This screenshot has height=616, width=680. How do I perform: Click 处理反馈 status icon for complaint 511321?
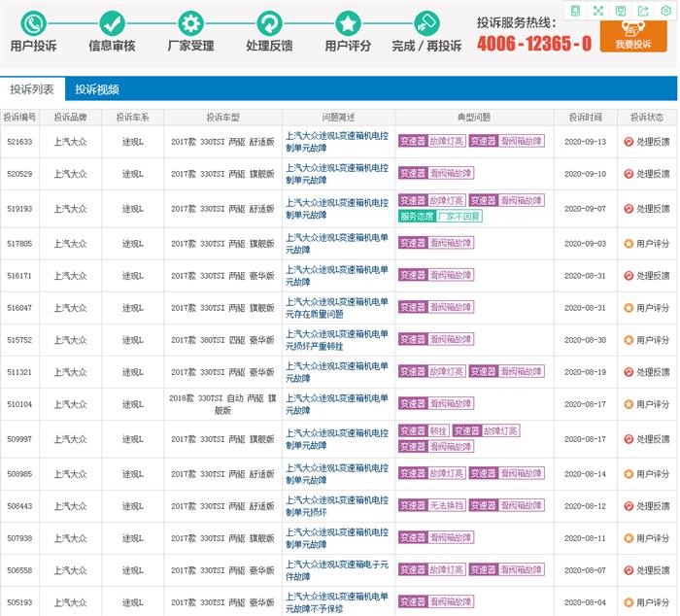629,372
